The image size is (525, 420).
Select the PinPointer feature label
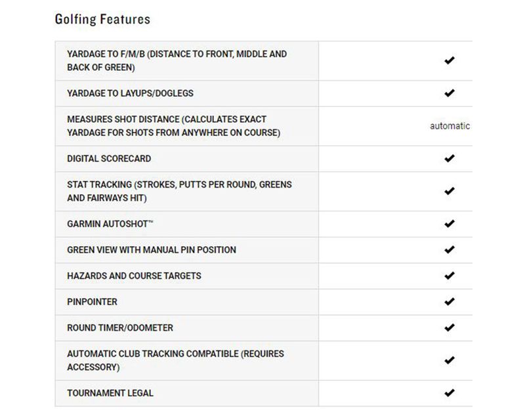92,302
